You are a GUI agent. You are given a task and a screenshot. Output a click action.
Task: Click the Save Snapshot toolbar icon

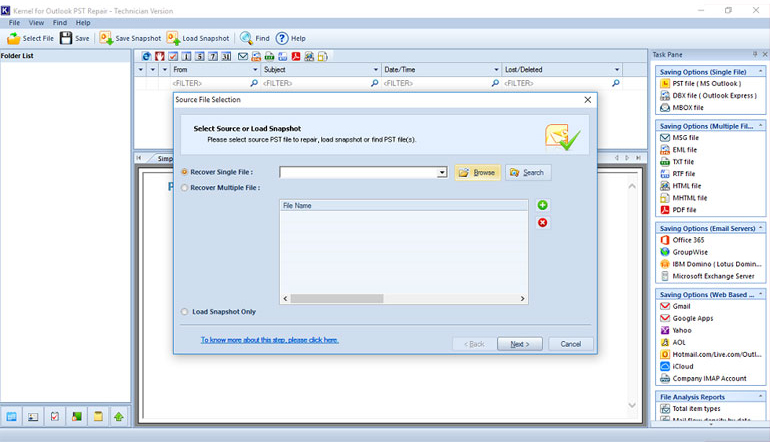(106, 38)
